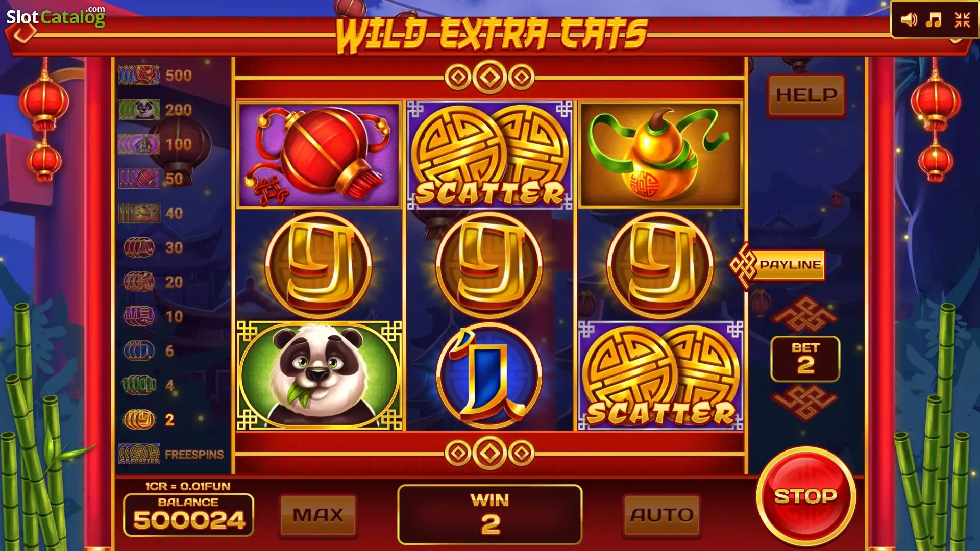This screenshot has width=980, height=551.
Task: Select the PAYLINE marker tag
Action: click(777, 265)
